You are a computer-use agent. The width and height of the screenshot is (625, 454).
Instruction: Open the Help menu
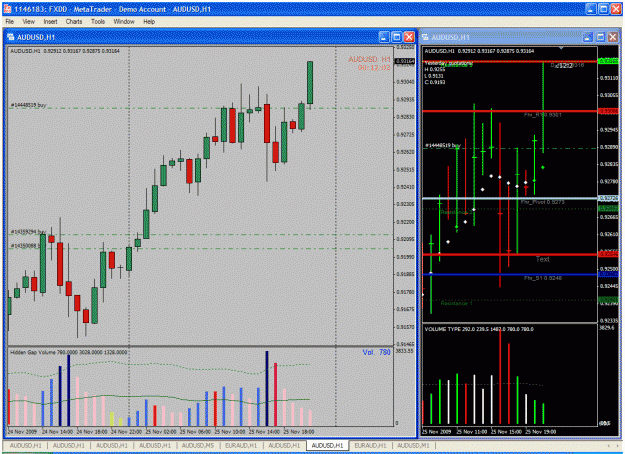click(149, 22)
